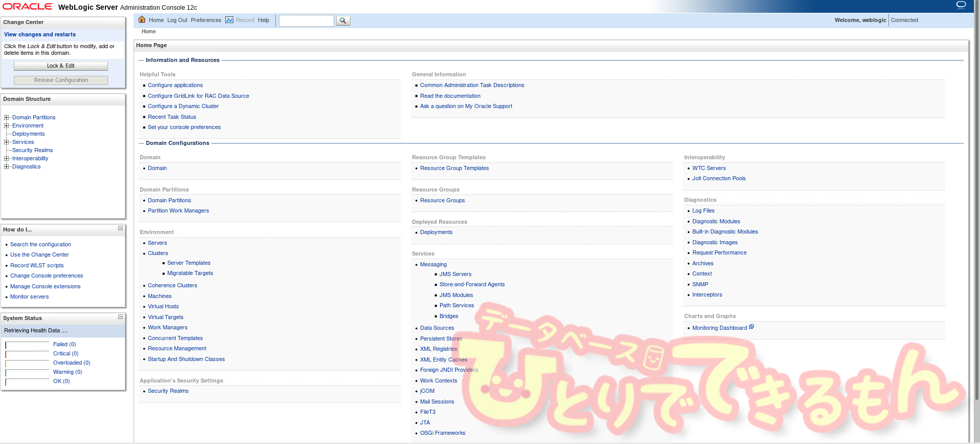Expand the Services tree node
Viewport: 980px width, 444px height.
coord(7,142)
